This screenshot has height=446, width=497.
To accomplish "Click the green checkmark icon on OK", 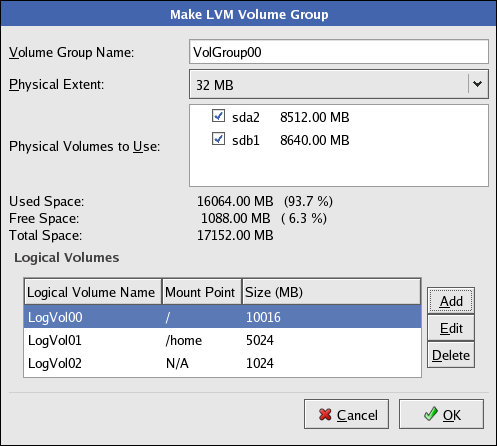I will 431,414.
